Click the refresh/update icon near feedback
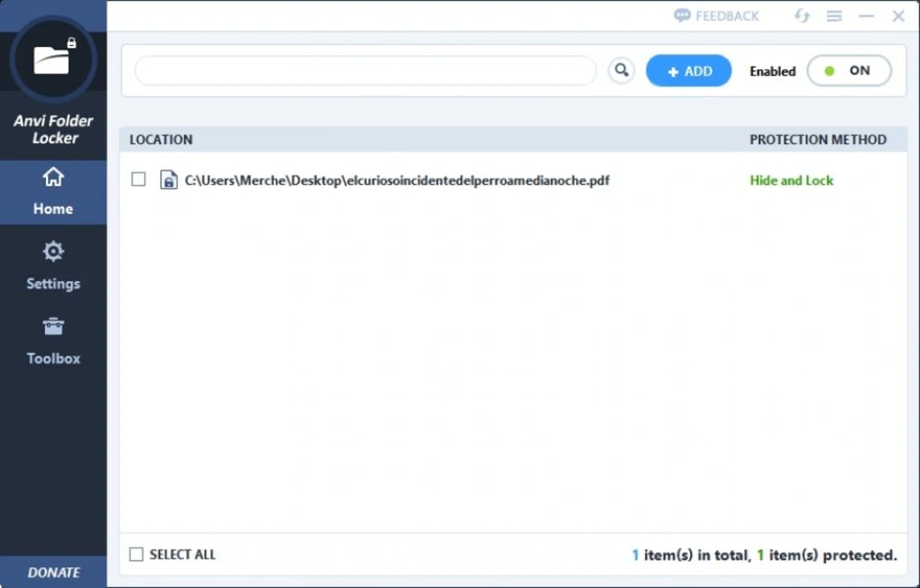Screen dimensions: 920x588 tap(801, 15)
